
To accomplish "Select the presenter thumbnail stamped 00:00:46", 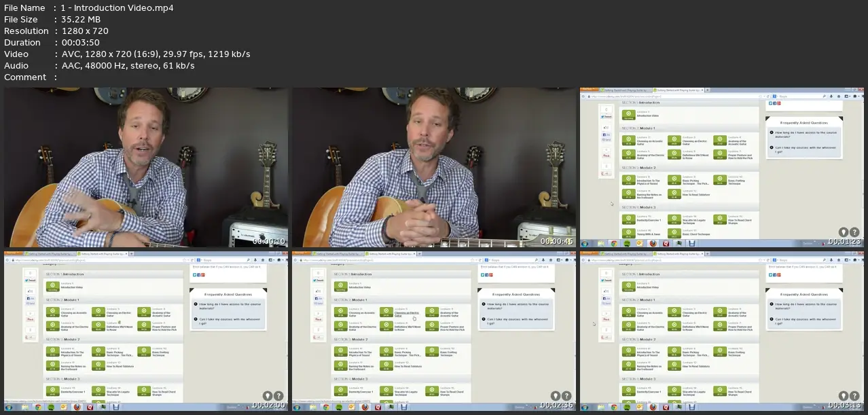I will pos(434,168).
